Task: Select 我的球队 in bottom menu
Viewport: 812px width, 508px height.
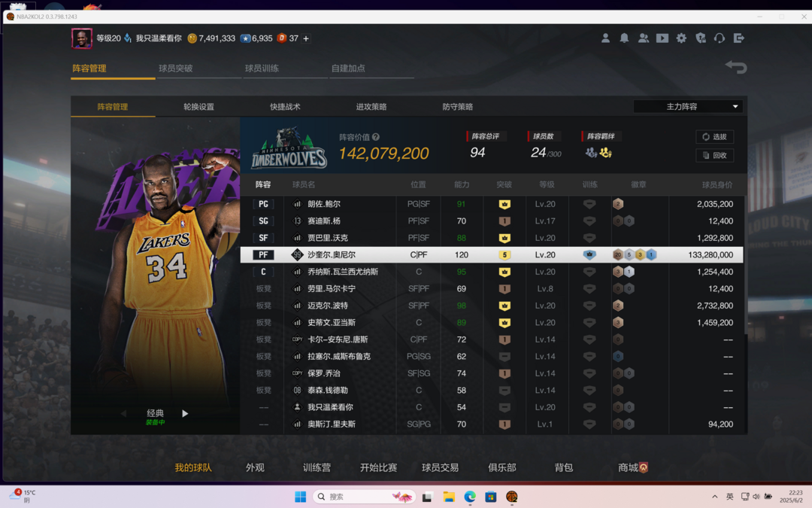Action: (193, 467)
